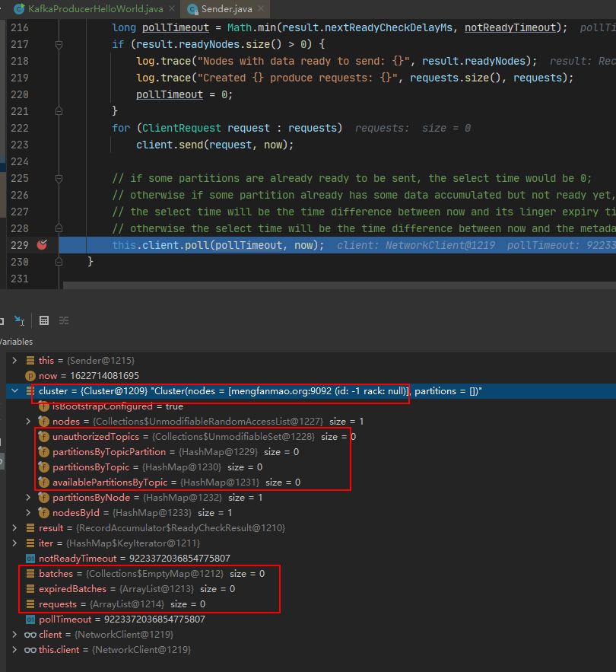Screen dimensions: 616x672
Task: Click the primitive icon beside notReadyTimeout
Action: point(30,559)
